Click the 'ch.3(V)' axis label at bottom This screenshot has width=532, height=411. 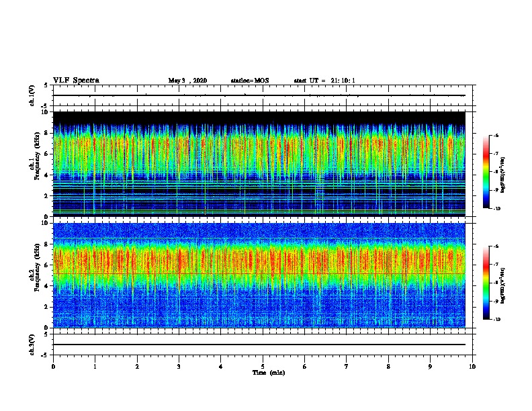point(32,345)
